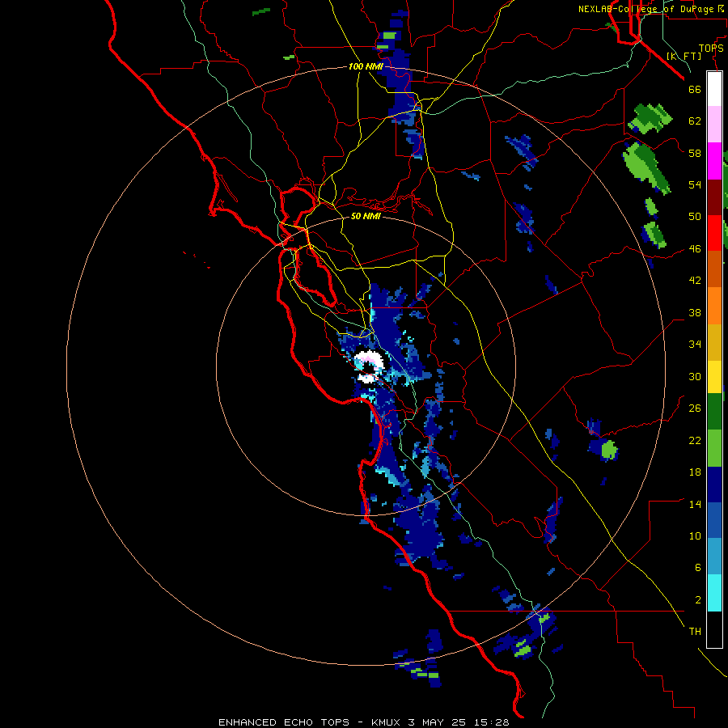The height and width of the screenshot is (728, 728).
Task: Click the medium blue legend swatch
Action: click(x=714, y=520)
